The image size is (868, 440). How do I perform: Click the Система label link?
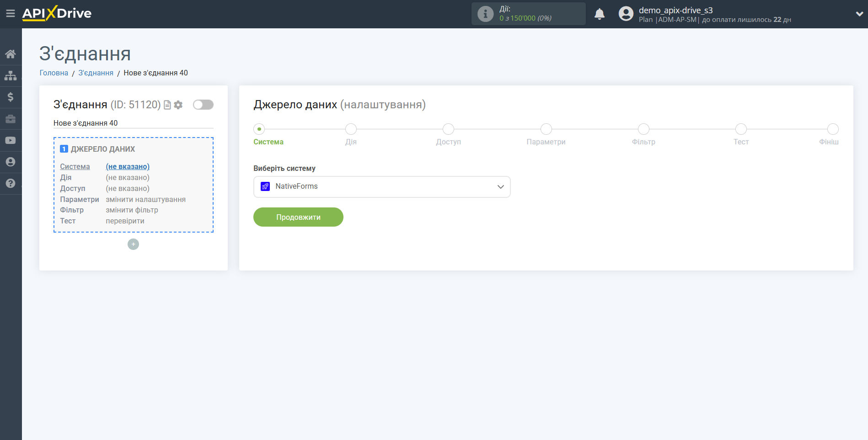(75, 167)
